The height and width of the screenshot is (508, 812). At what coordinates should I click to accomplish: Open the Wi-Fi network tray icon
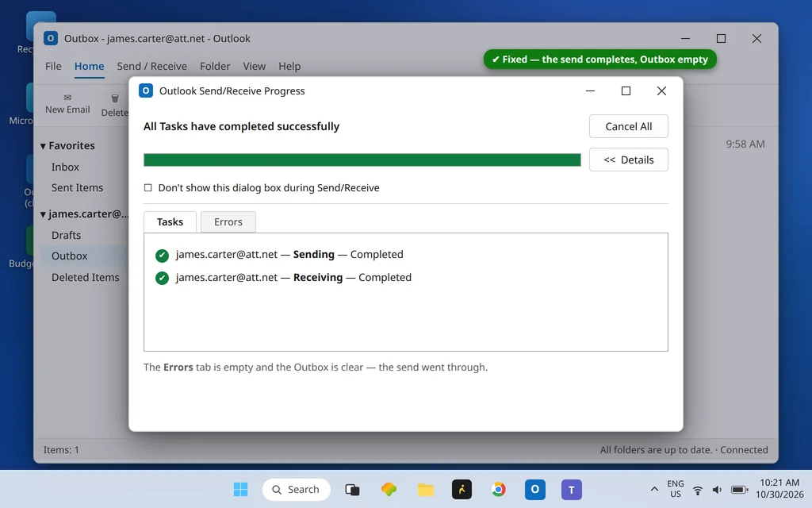[698, 490]
